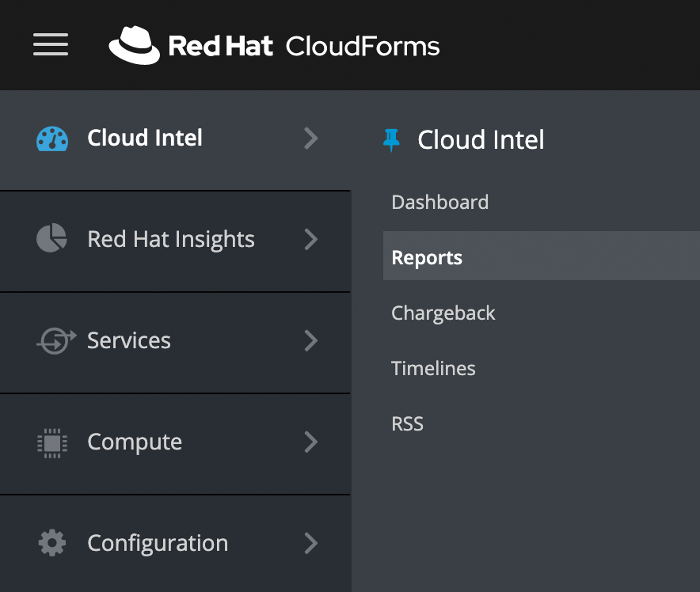
Task: Expand the Compute chevron arrow
Action: [311, 442]
